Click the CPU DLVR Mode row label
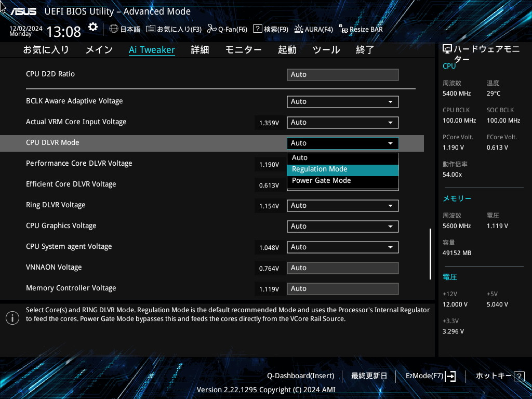The image size is (532, 399). pyautogui.click(x=52, y=142)
